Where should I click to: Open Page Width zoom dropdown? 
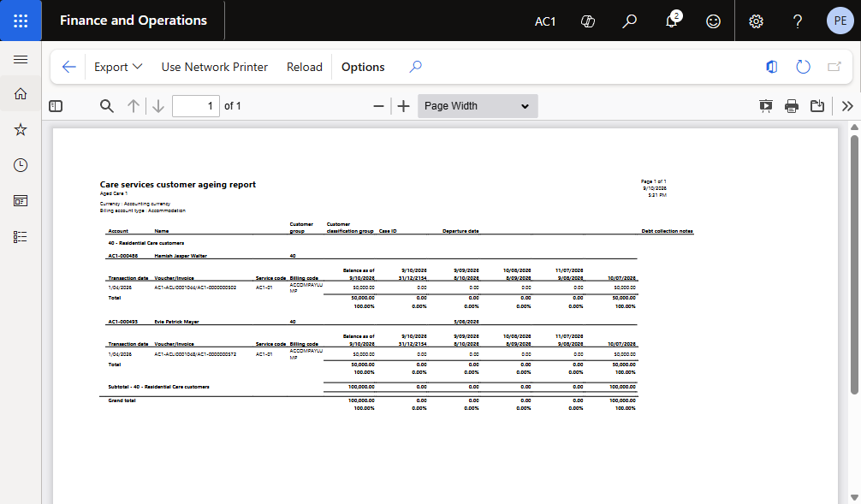478,106
